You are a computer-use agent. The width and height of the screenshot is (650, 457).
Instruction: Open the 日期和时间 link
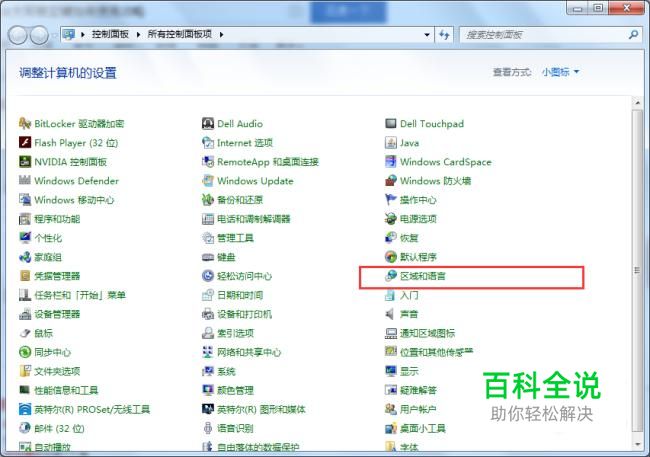[x=240, y=295]
